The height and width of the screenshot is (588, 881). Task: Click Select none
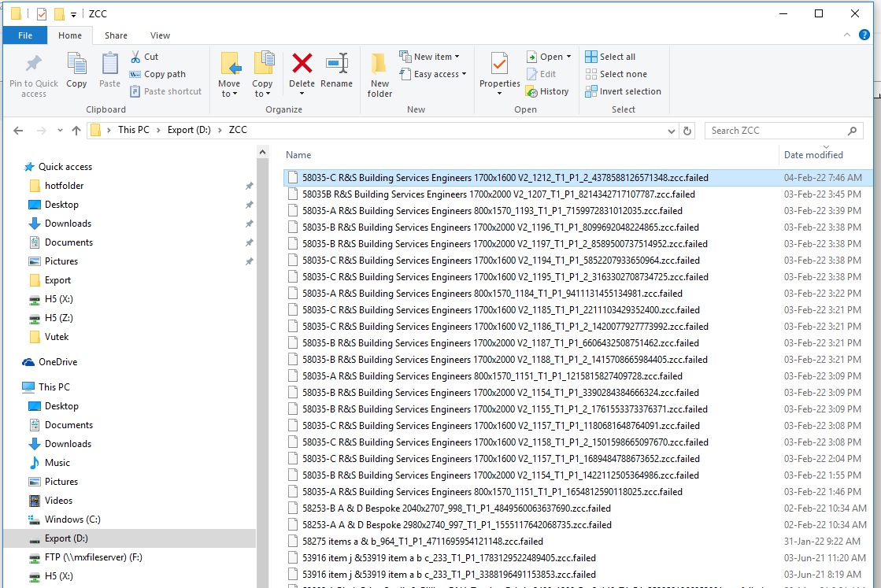[616, 74]
